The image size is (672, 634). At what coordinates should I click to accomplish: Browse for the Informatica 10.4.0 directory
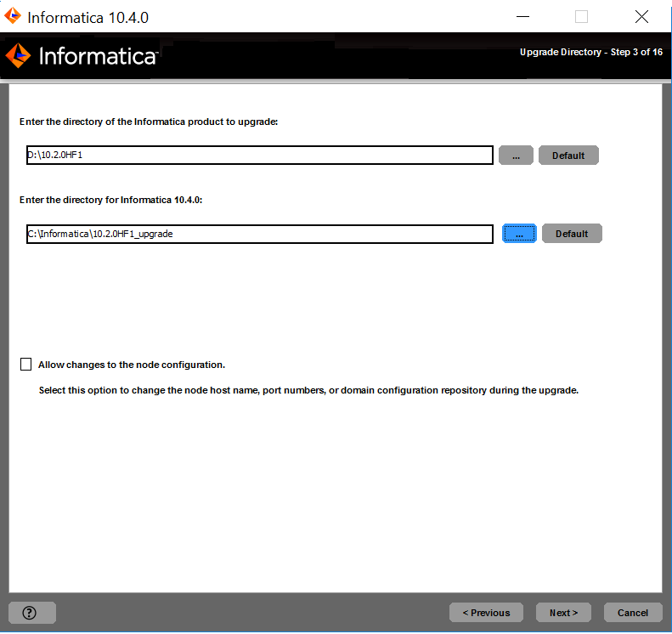tap(519, 234)
